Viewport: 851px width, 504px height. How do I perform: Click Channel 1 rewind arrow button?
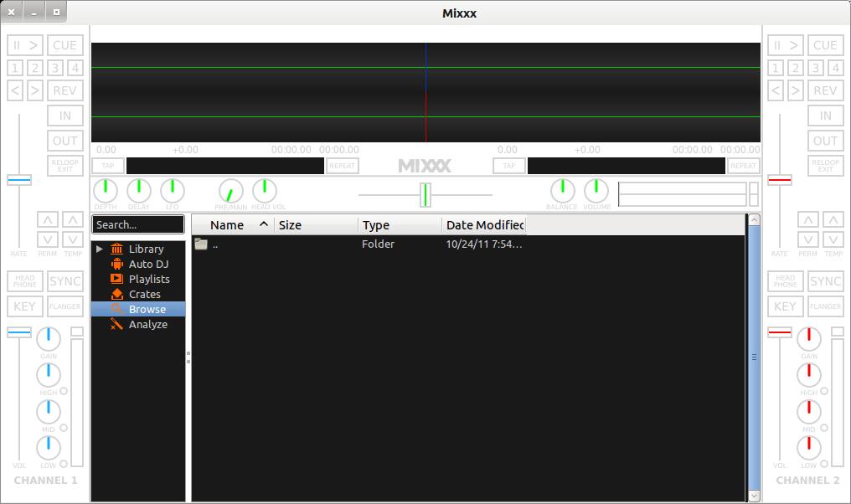click(15, 90)
